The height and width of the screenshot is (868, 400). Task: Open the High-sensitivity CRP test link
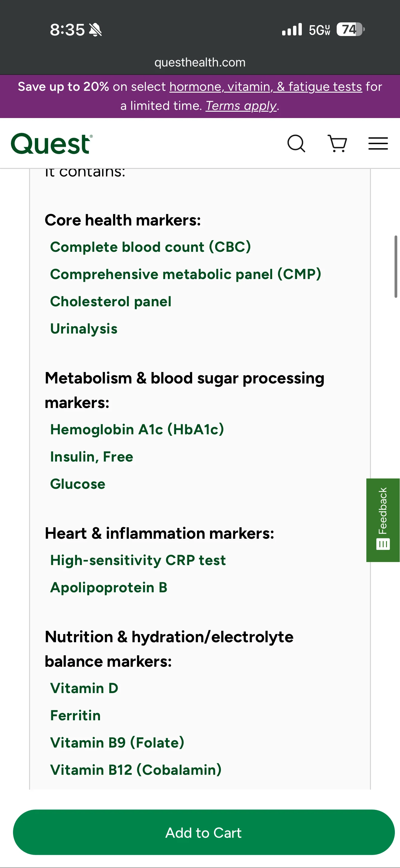click(138, 561)
